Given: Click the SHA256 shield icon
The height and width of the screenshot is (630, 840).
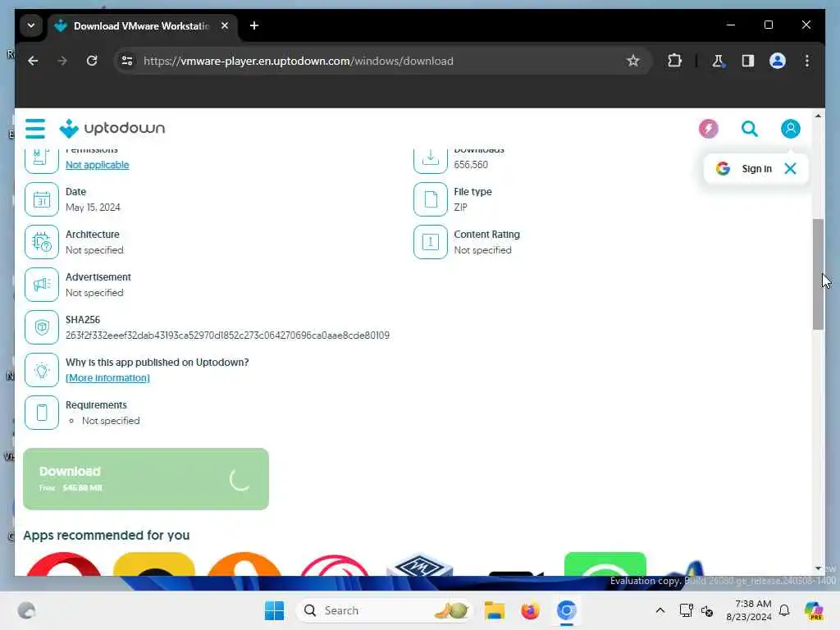Looking at the screenshot, I should (x=42, y=327).
